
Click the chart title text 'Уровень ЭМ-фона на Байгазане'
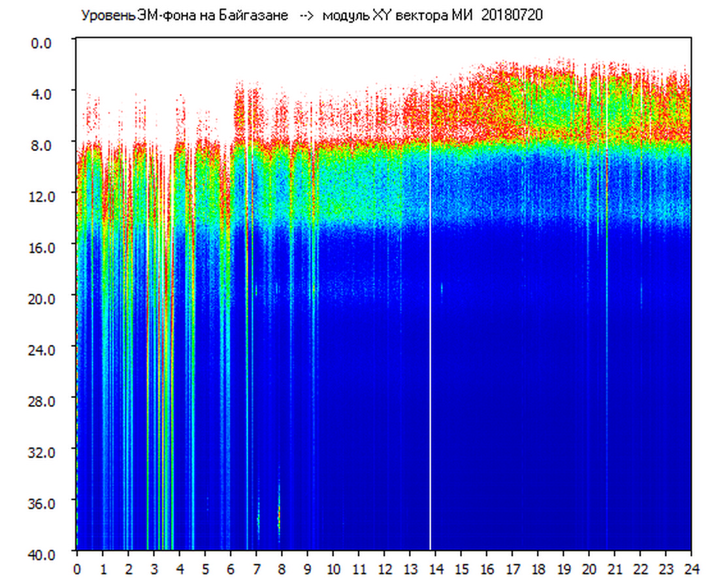click(184, 16)
